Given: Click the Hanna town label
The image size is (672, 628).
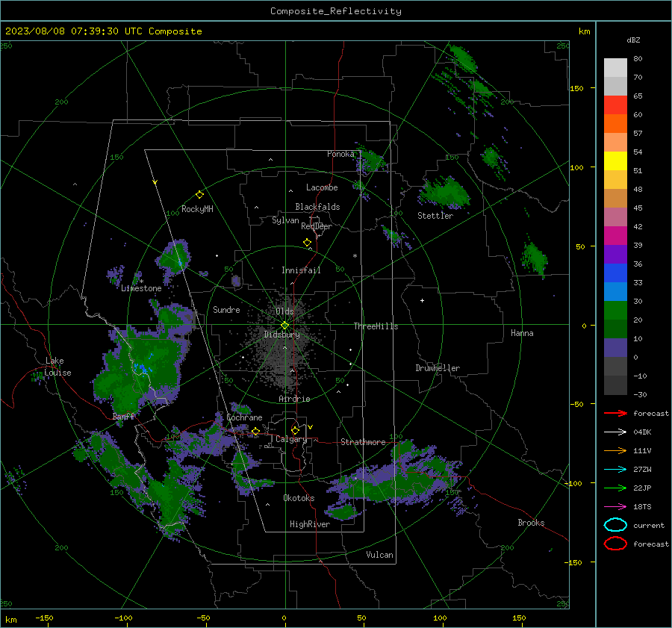Looking at the screenshot, I should tap(522, 333).
